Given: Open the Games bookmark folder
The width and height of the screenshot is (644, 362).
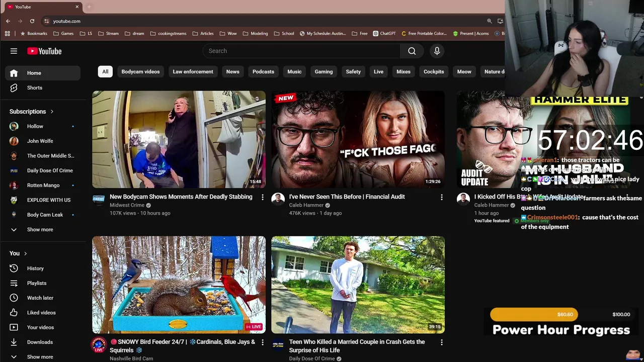Looking at the screenshot, I should click(x=63, y=33).
